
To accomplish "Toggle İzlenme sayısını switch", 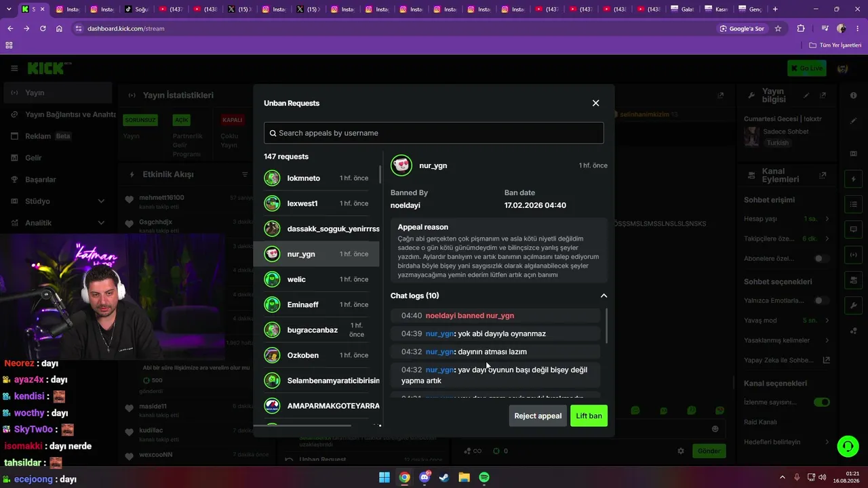I will [x=822, y=402].
